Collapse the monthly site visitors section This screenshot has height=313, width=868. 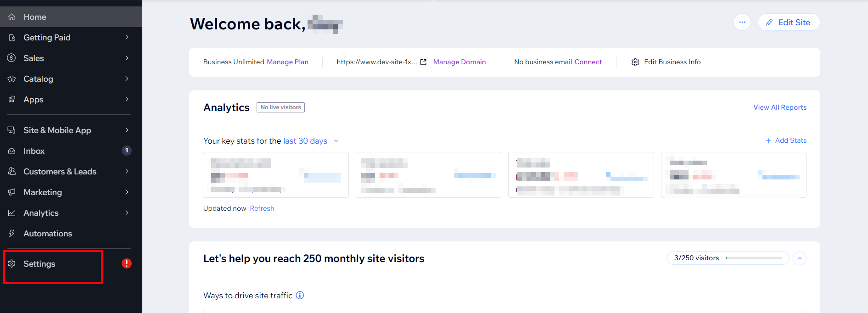(x=800, y=258)
